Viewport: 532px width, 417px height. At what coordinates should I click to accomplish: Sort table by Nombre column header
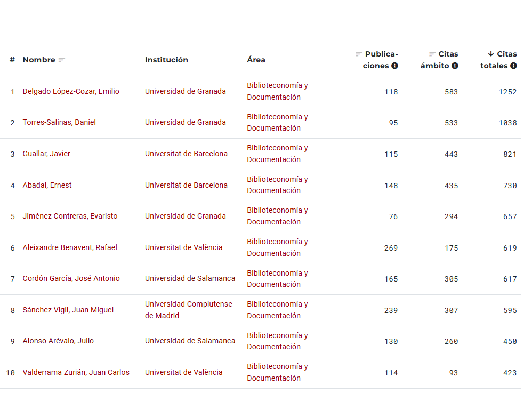coord(39,60)
